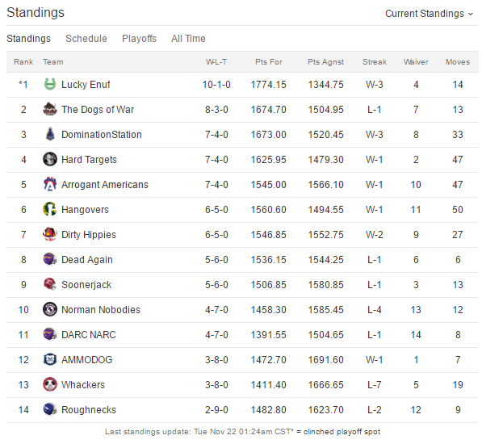The width and height of the screenshot is (482, 448).
Task: Click the Dirty Hippies team logo
Action: [50, 234]
